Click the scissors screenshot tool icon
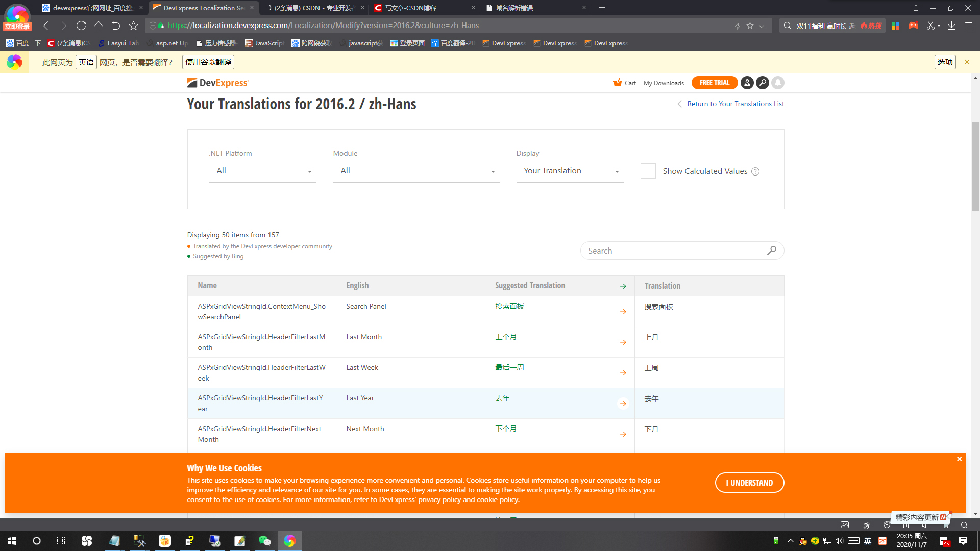Screen dimensions: 980x551 coord(930,26)
